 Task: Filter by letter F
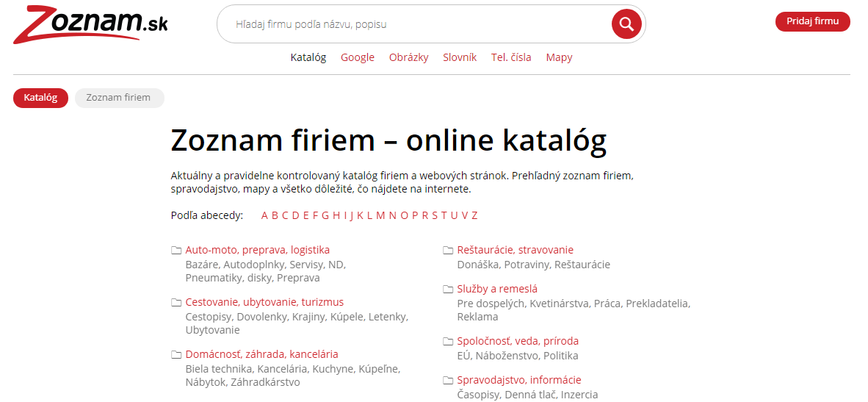(x=315, y=215)
